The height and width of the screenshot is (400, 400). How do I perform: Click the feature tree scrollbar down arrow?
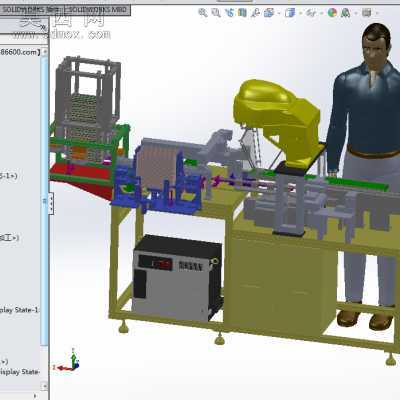(45, 386)
